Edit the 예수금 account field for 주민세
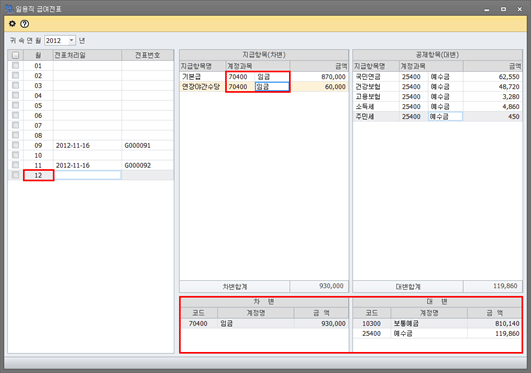 445,117
